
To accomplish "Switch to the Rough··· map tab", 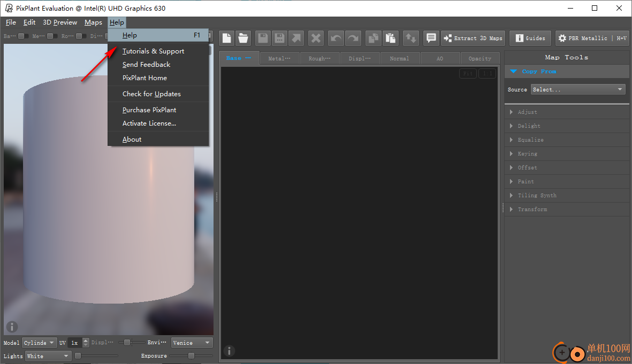I will pos(319,58).
